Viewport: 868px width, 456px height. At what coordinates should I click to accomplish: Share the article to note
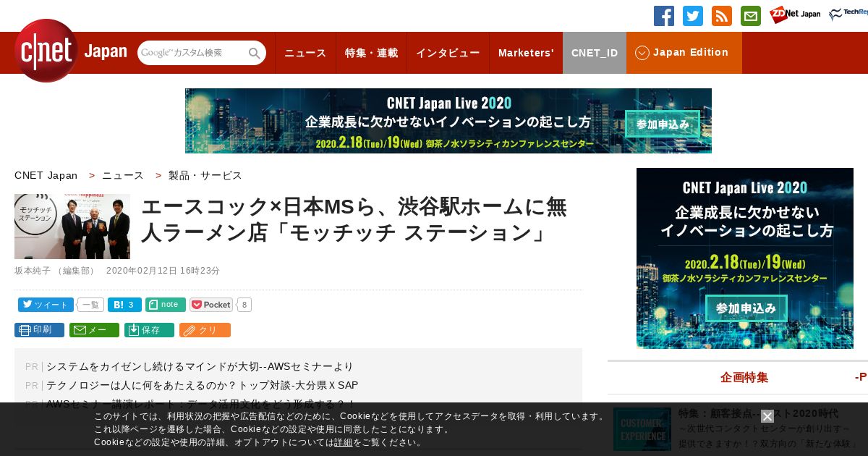tap(166, 305)
